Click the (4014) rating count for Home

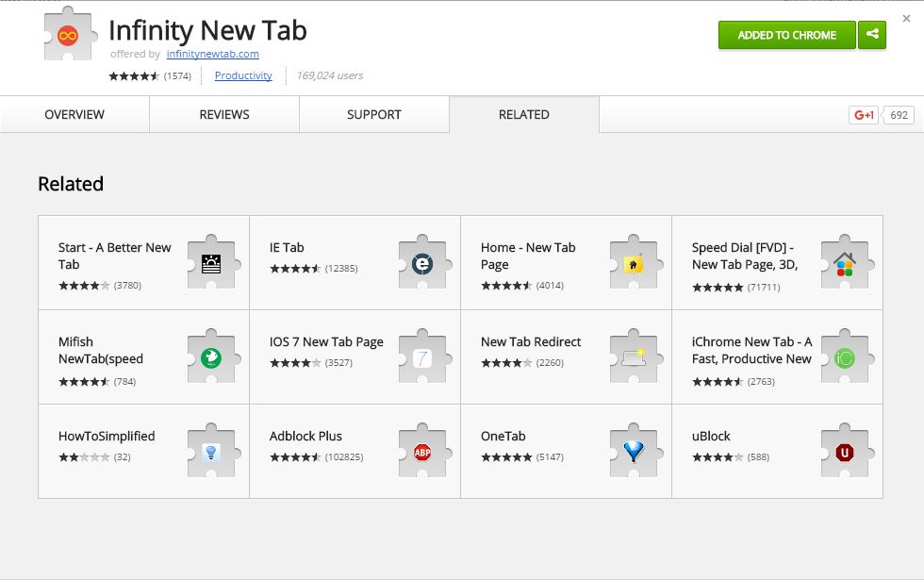coord(550,285)
